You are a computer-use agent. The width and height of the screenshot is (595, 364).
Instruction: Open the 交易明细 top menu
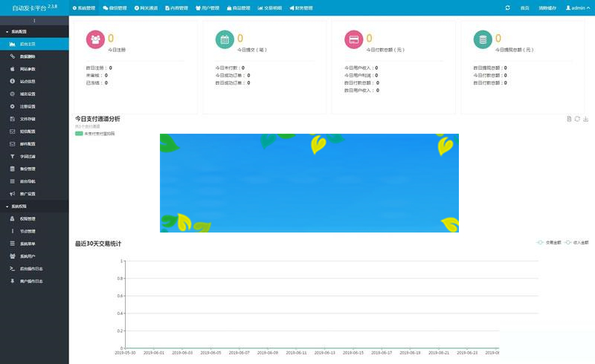tap(268, 7)
